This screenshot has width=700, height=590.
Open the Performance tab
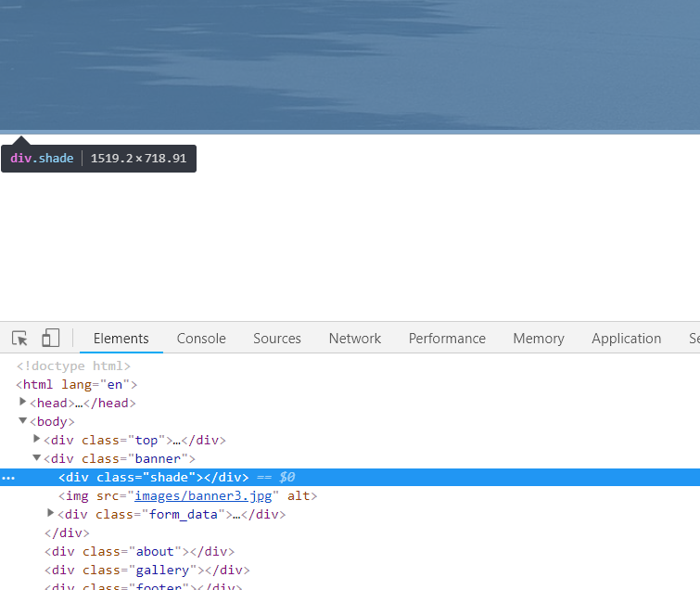[447, 339]
